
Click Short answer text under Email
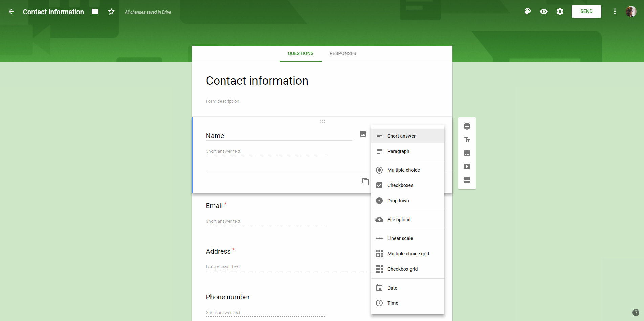tap(223, 221)
